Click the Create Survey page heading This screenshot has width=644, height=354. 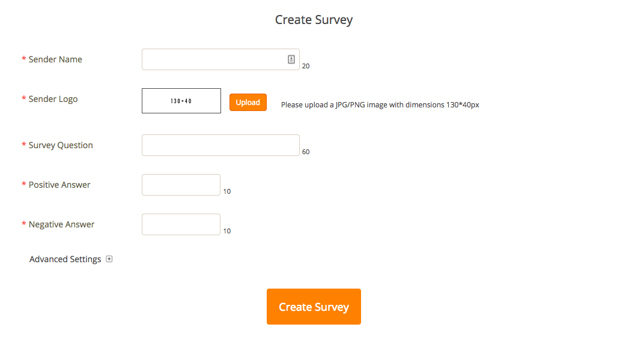point(314,20)
